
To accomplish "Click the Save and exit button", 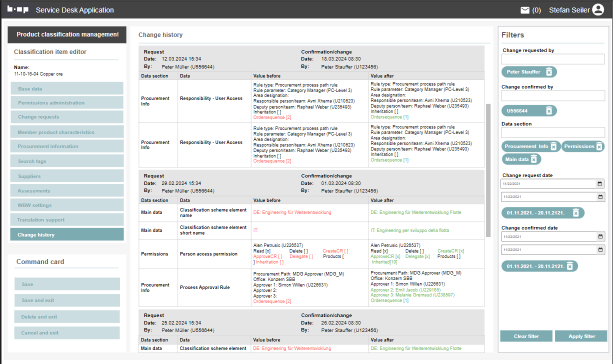I will point(67,300).
